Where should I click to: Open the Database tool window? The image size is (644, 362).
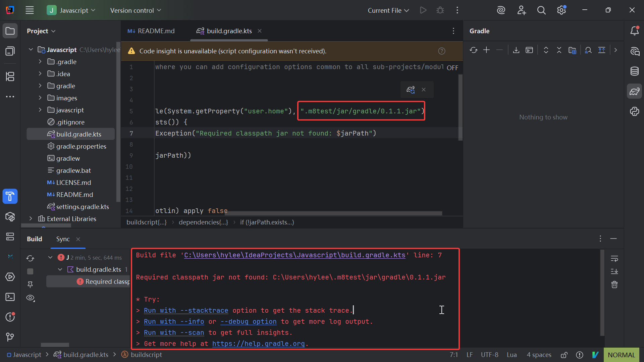point(635,71)
